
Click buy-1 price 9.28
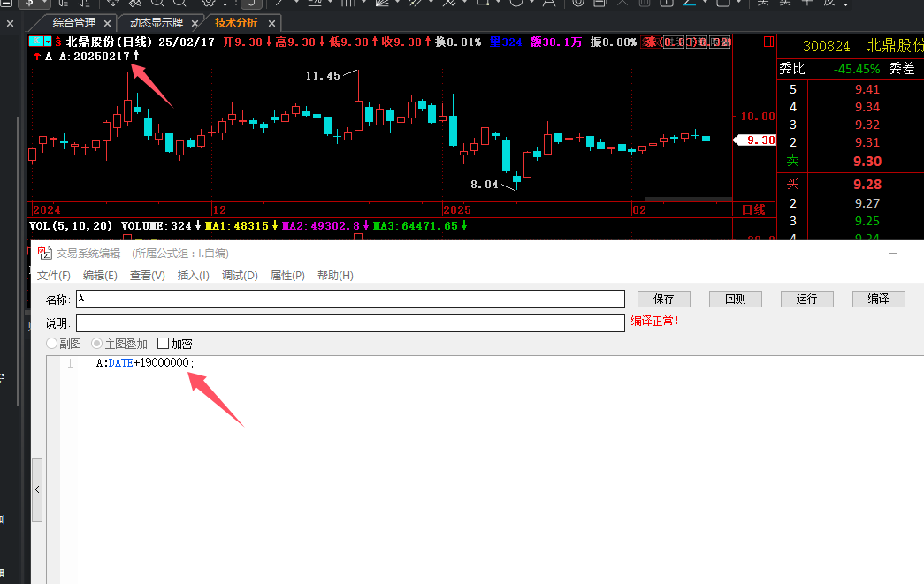point(867,185)
